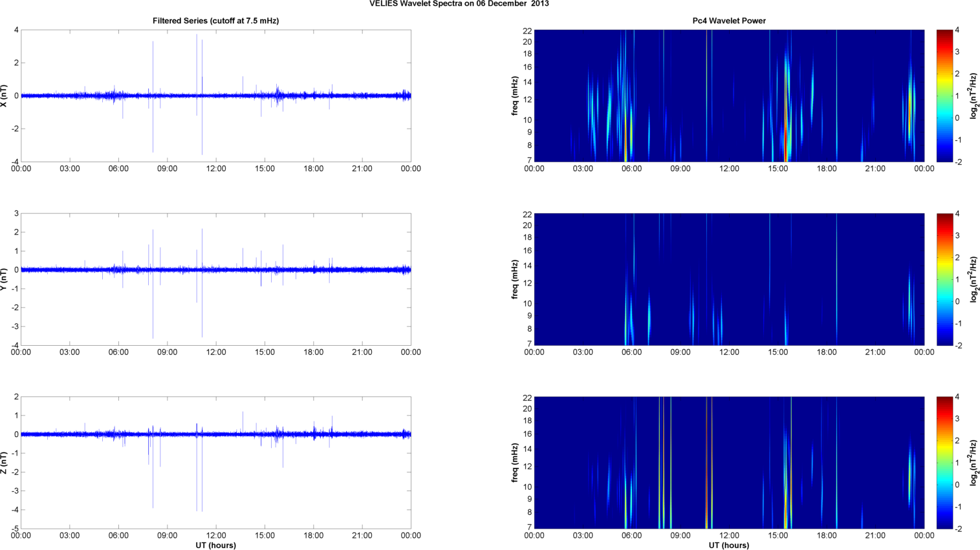Click the Z (nT) axis label

click(x=5, y=463)
